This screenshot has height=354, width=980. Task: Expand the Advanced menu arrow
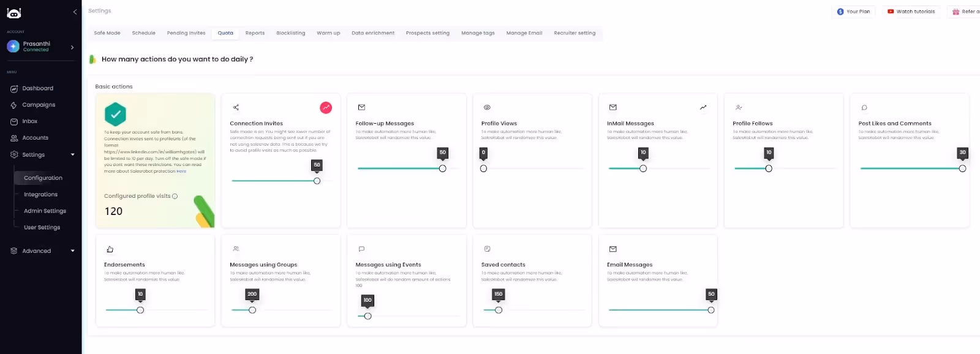[72, 251]
